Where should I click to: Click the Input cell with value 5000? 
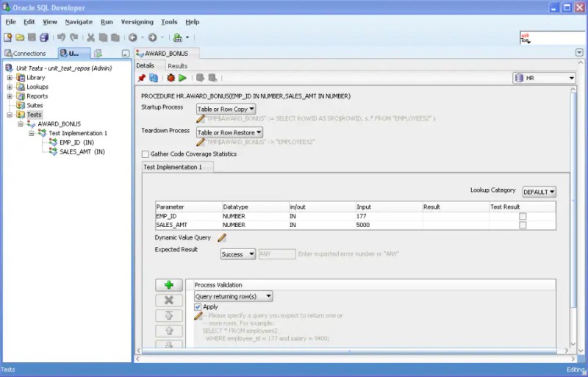[389, 225]
